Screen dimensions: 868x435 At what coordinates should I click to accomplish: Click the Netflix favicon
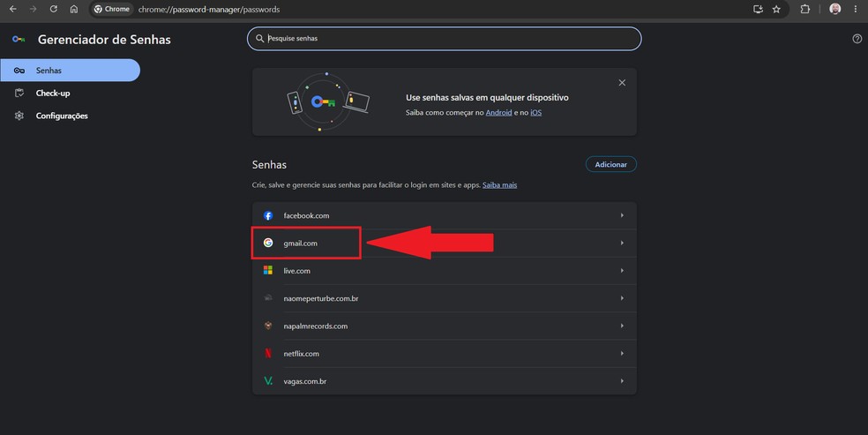click(x=268, y=353)
